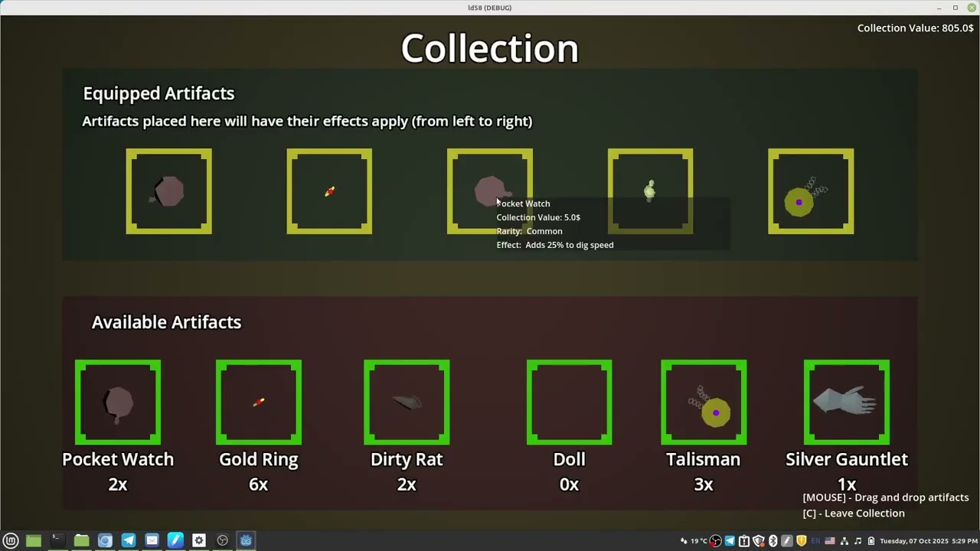The image size is (980, 551).
Task: Click the "Talisman" label
Action: tap(704, 459)
